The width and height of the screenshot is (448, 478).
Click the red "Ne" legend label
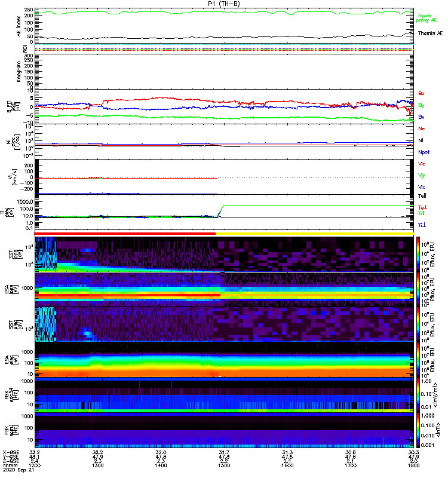(x=422, y=128)
